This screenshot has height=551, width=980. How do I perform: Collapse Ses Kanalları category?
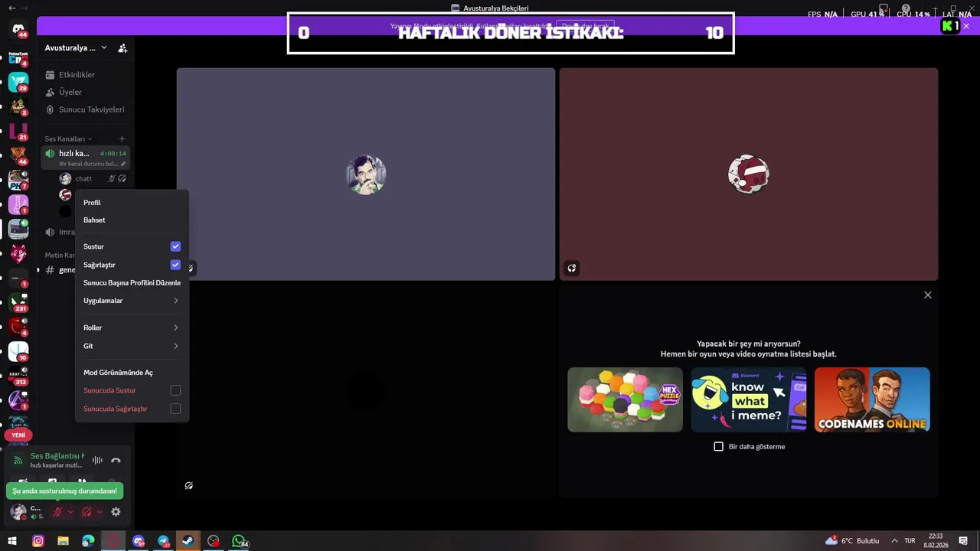[68, 139]
